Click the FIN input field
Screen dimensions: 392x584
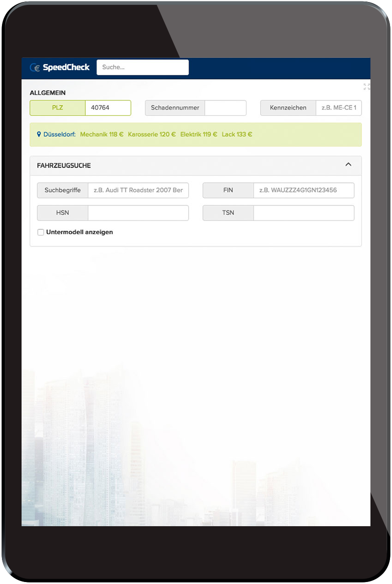tap(304, 190)
